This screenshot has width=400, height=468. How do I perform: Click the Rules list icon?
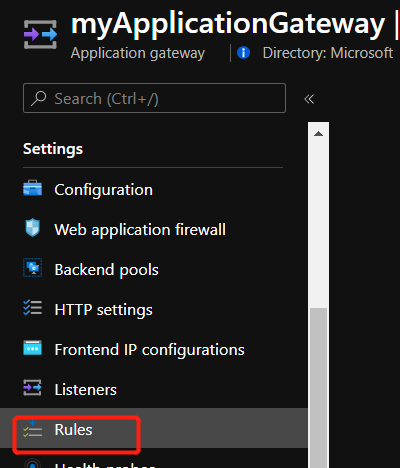(32, 429)
